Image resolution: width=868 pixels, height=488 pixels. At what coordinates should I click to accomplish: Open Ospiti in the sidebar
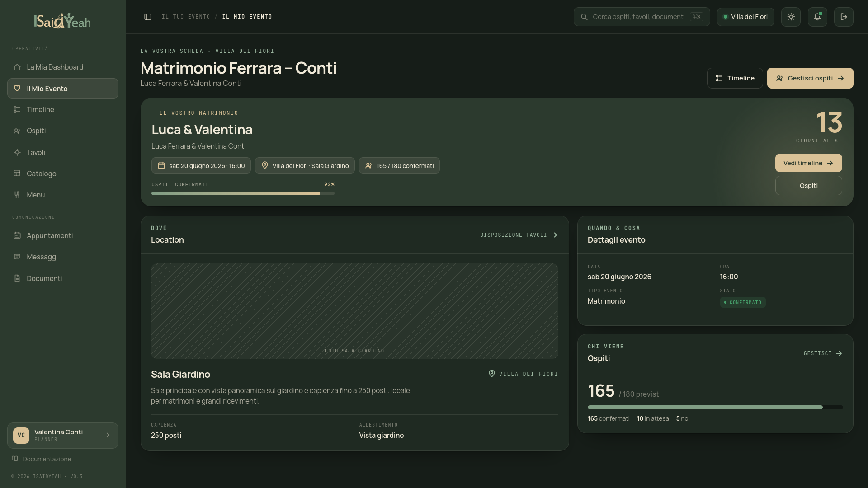[62, 131]
